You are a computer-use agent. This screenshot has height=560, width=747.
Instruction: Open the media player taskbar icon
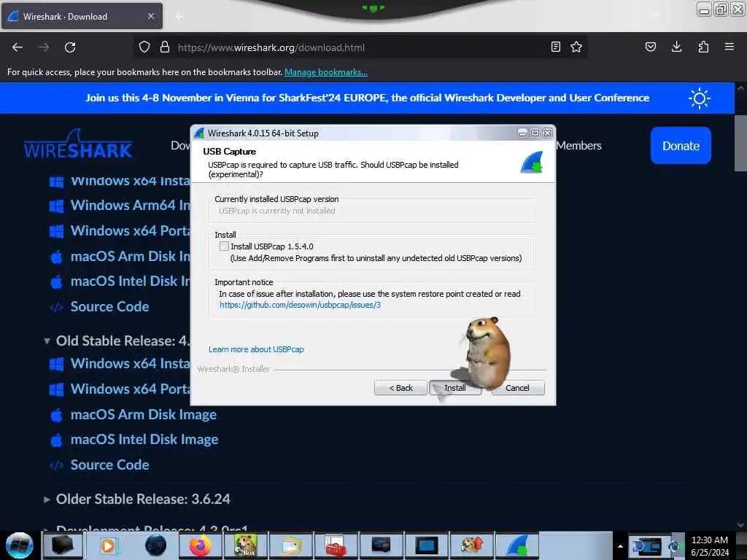point(109,545)
